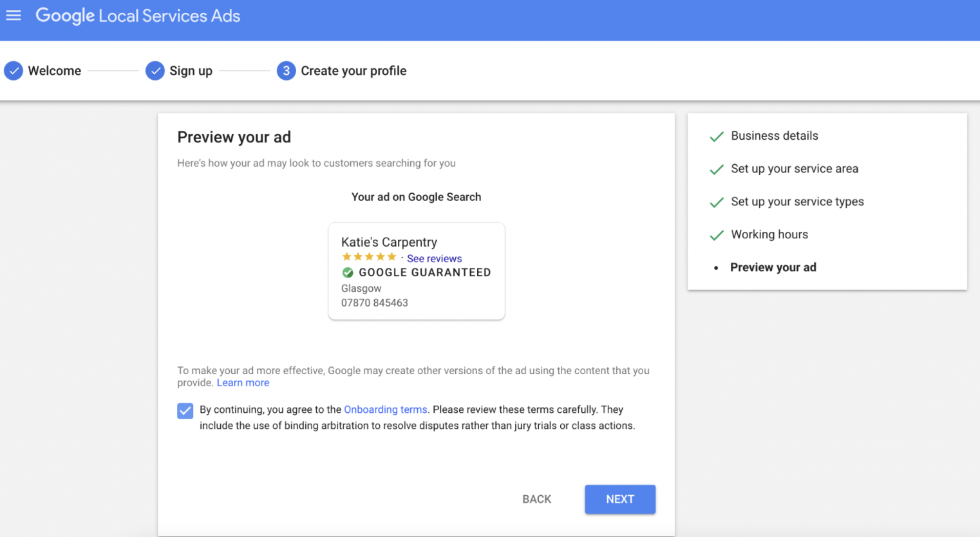Open the Preview your ad section
Viewport: 980px width, 537px height.
(773, 267)
